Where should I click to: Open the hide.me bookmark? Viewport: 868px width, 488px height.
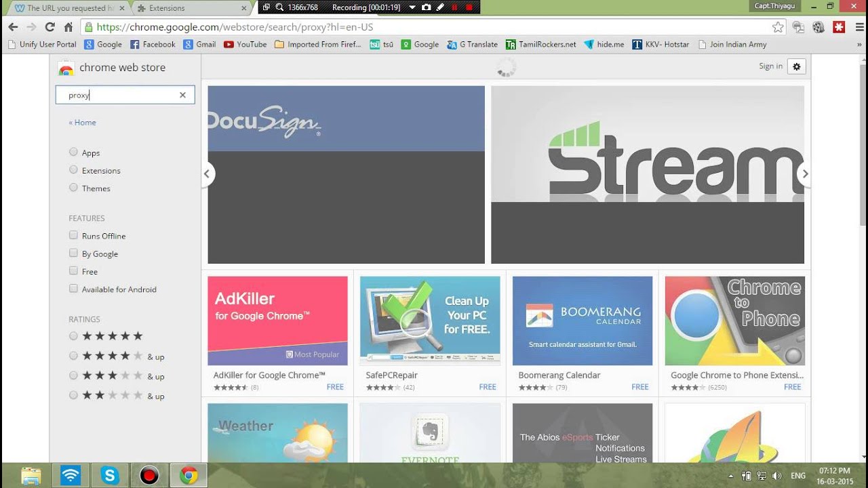pos(604,44)
